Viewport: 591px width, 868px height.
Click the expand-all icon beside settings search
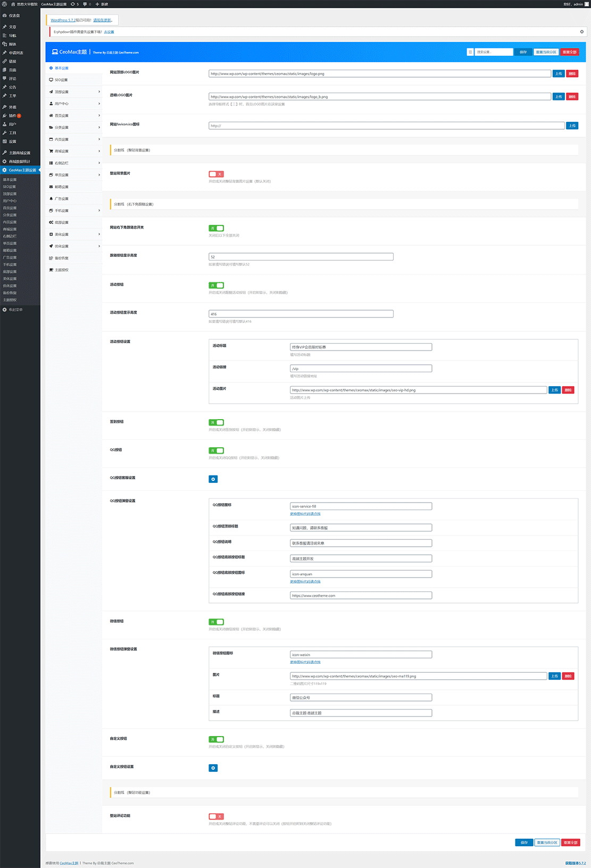tap(470, 52)
